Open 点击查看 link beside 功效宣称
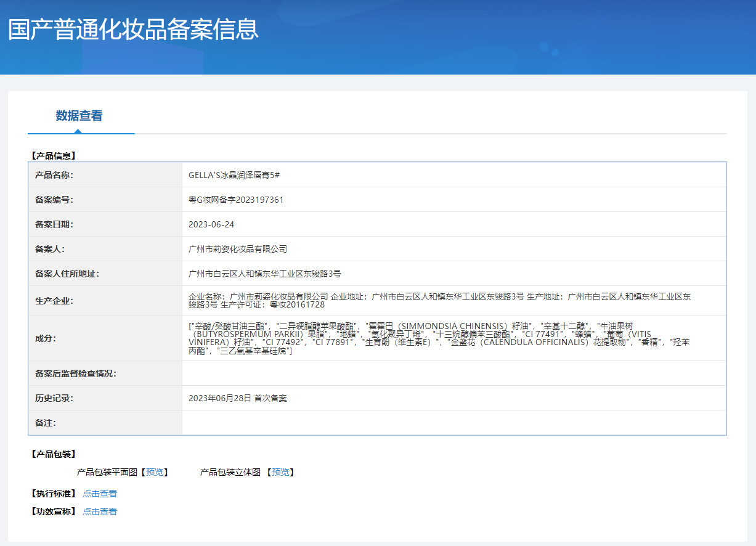 tap(100, 511)
